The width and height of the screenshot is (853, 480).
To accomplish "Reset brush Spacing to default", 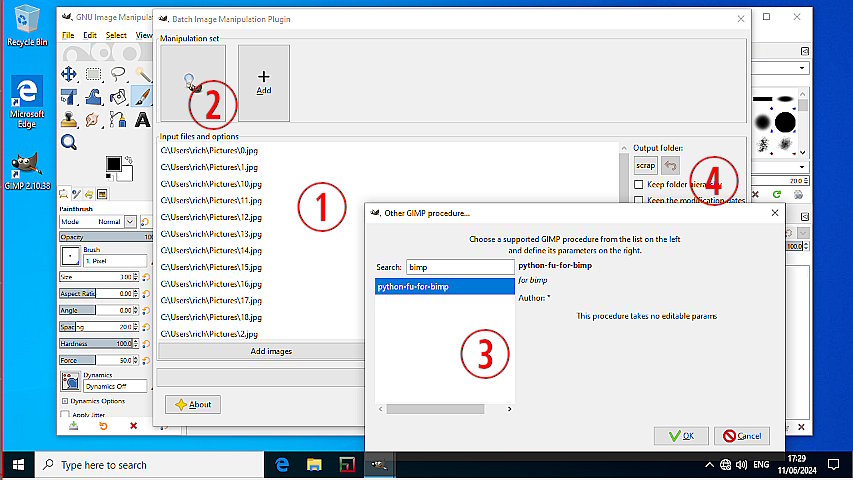I will (146, 327).
